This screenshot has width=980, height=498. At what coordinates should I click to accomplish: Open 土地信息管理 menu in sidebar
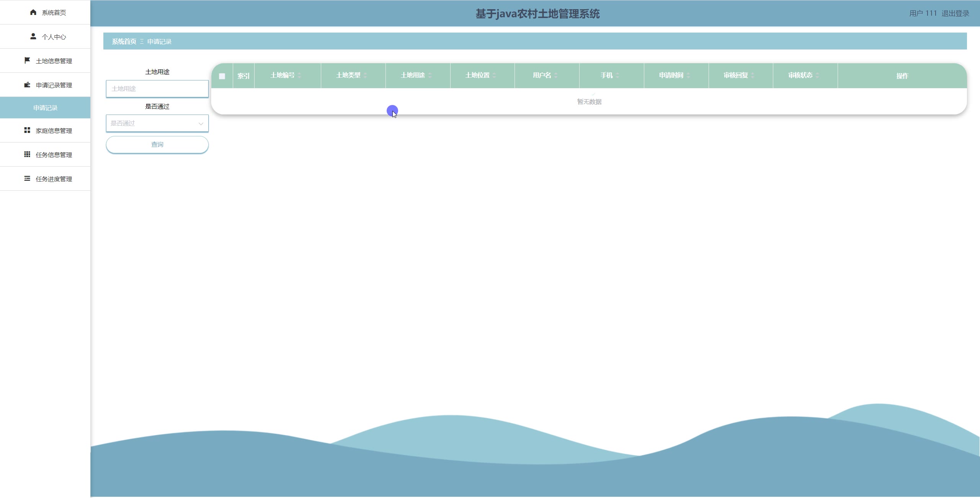pyautogui.click(x=54, y=61)
